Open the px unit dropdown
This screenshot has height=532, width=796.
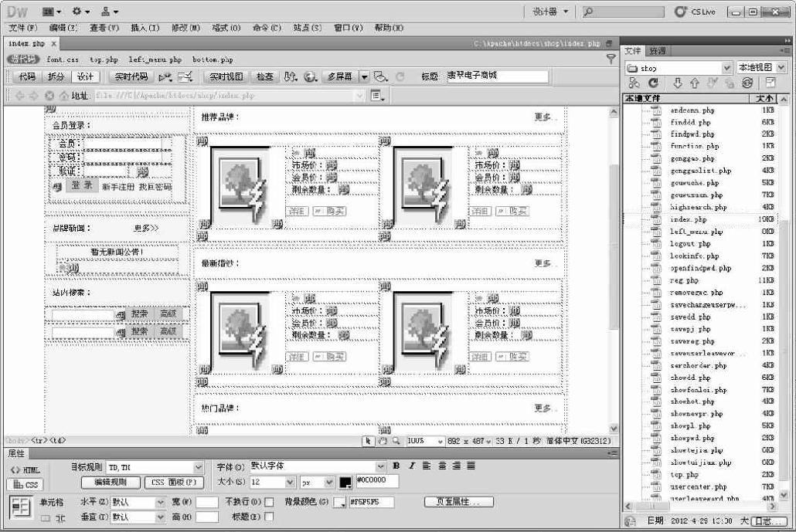point(329,483)
